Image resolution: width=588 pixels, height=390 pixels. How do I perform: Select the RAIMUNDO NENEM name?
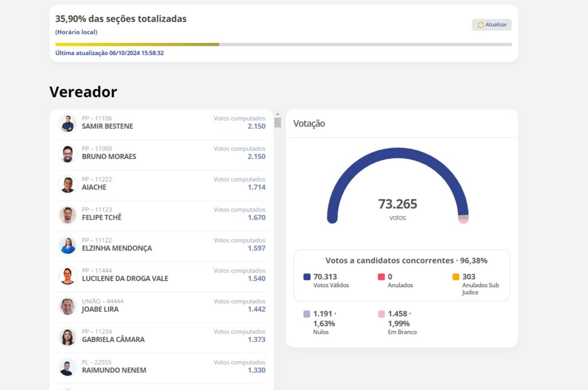pos(114,370)
